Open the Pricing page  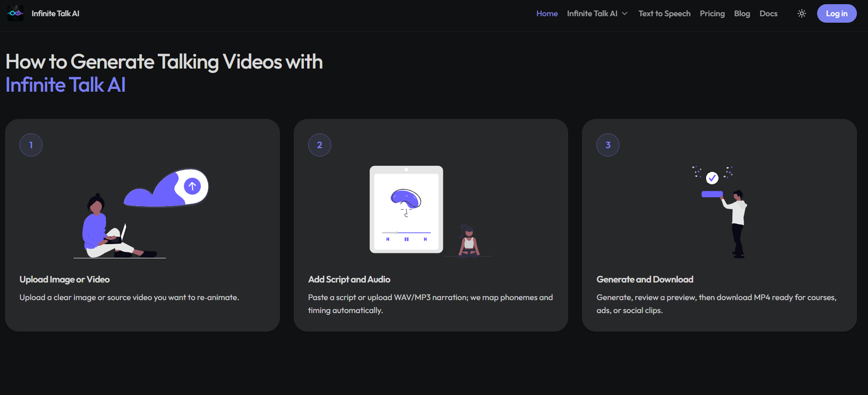(x=712, y=13)
